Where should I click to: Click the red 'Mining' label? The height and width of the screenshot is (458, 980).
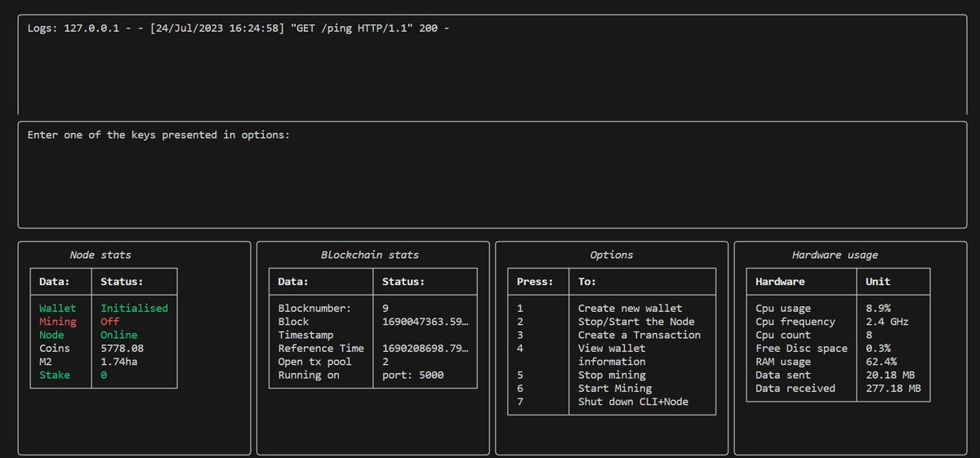pyautogui.click(x=57, y=322)
